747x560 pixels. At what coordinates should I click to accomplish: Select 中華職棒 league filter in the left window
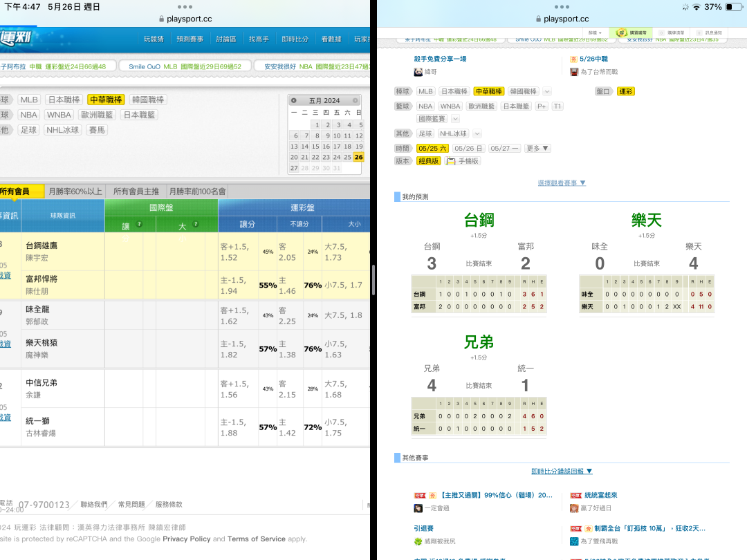tap(106, 100)
